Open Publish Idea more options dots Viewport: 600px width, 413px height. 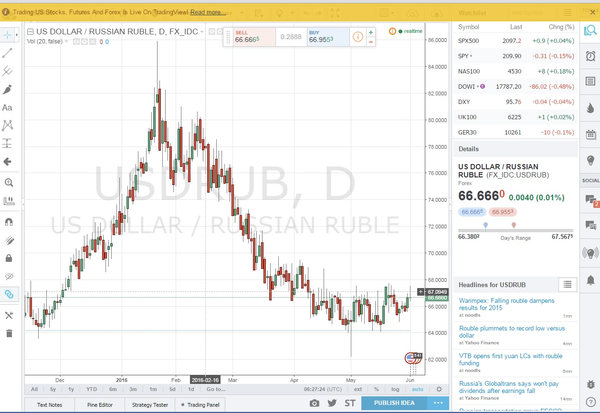pos(438,403)
